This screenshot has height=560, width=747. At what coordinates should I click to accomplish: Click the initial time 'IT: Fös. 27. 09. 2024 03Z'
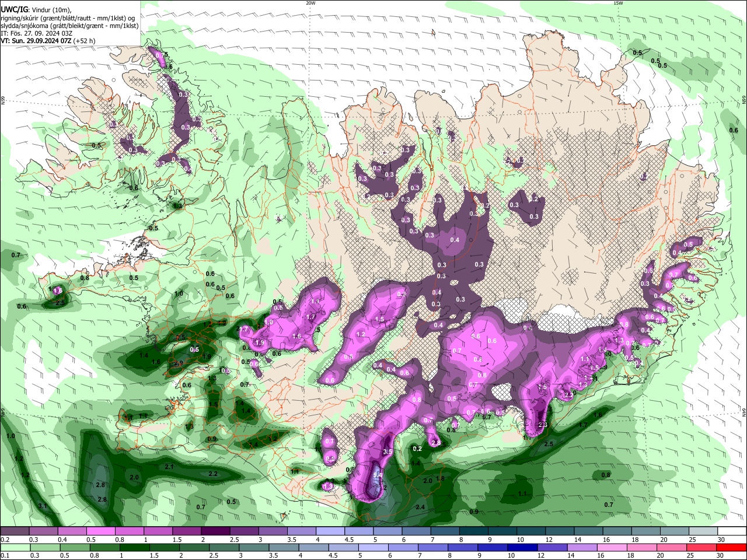[x=37, y=33]
